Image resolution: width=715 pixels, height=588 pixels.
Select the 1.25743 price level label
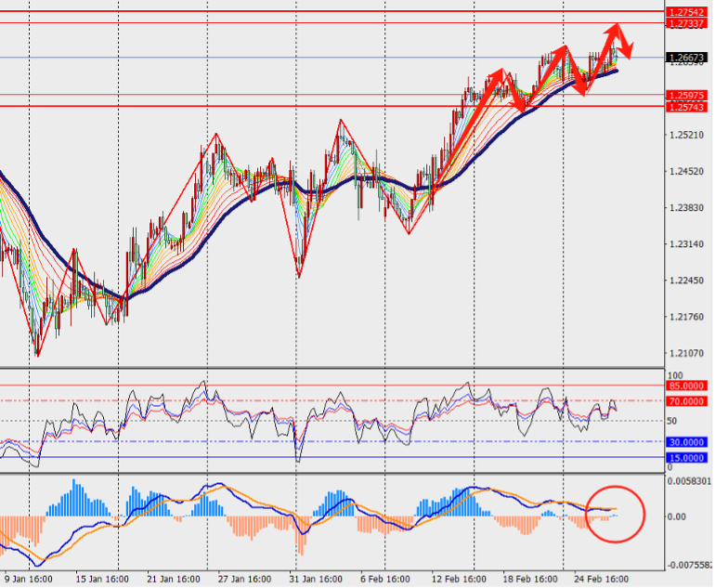(x=688, y=107)
